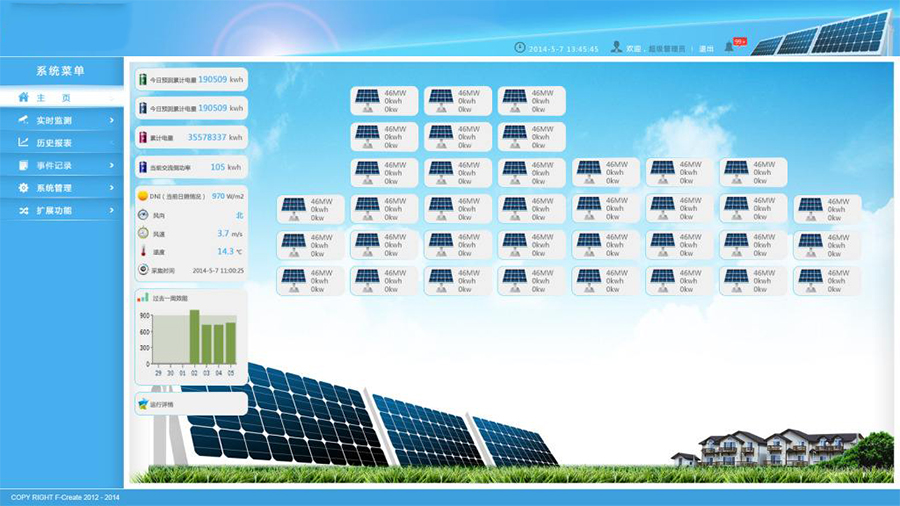Click the sun icon next to DNI
Image resolution: width=900 pixels, height=506 pixels.
(x=143, y=196)
